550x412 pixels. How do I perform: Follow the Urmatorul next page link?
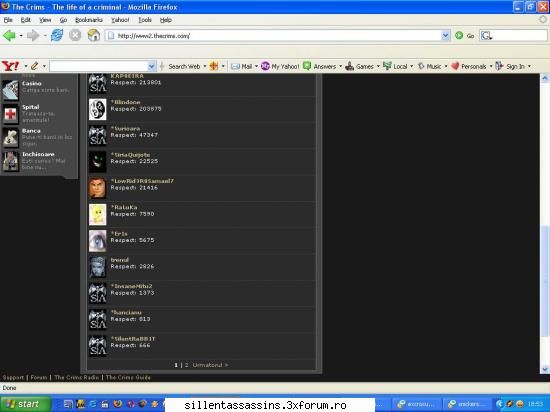click(210, 365)
